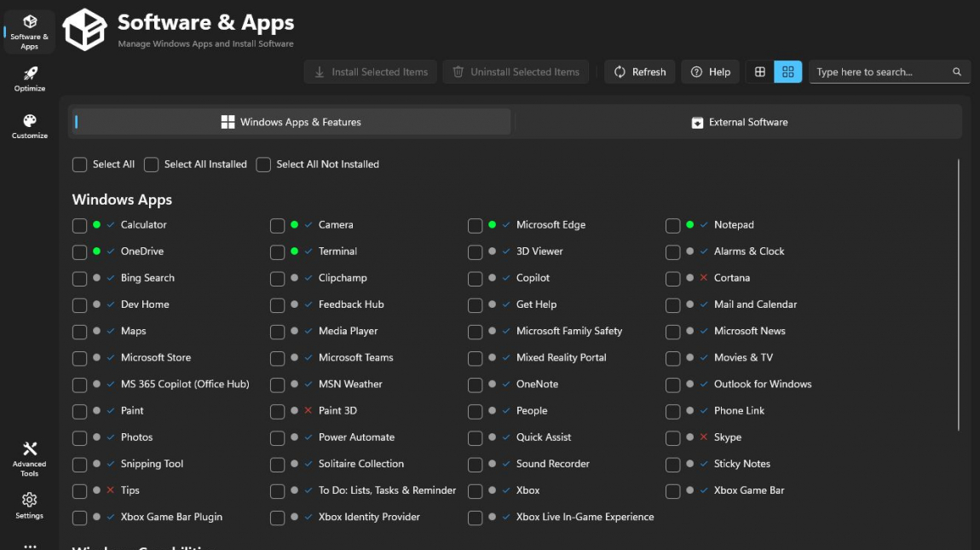980x550 pixels.
Task: Click the red X mark beside Paint 3D
Action: tap(308, 410)
